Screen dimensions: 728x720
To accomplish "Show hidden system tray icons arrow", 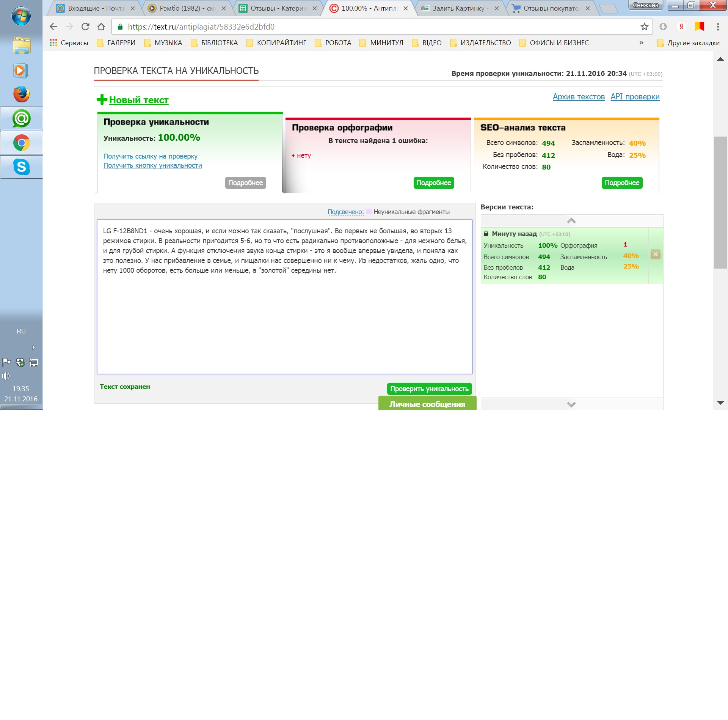I will [x=33, y=347].
